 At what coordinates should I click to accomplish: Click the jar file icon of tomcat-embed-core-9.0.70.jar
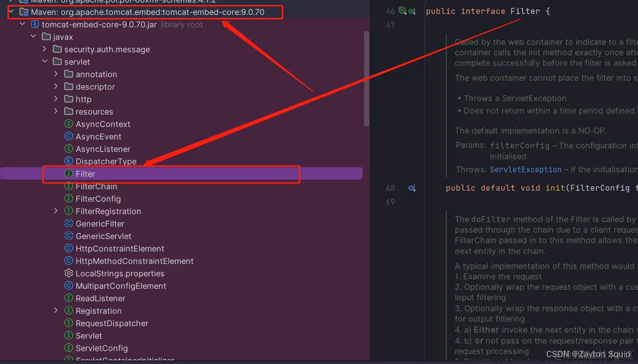tap(34, 24)
